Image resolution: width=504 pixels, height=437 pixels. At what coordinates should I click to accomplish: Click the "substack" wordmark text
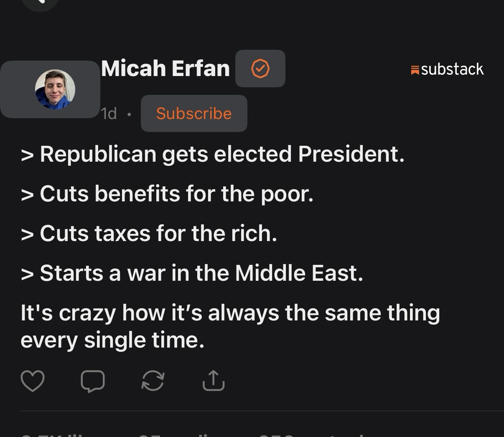pyautogui.click(x=452, y=69)
